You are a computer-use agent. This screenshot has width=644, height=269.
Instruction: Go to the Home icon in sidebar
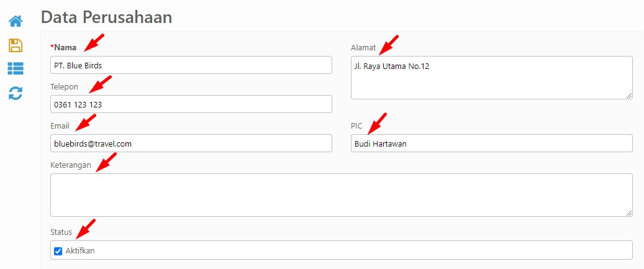(16, 21)
